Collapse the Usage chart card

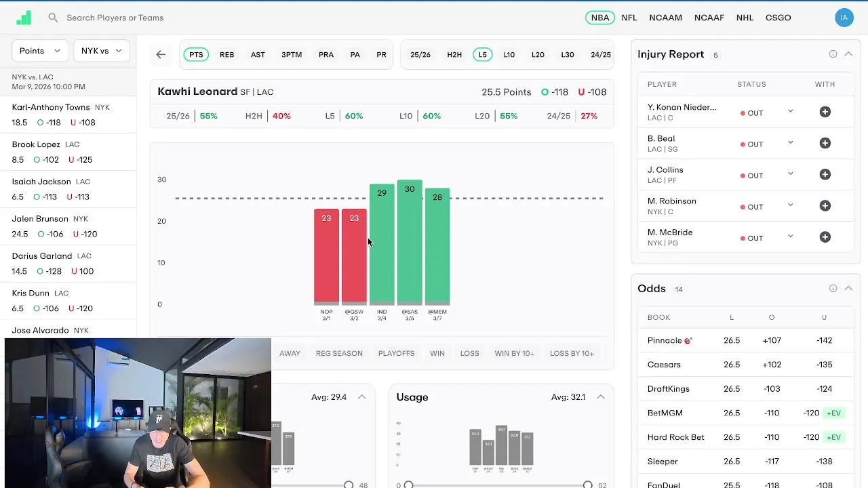click(x=601, y=397)
